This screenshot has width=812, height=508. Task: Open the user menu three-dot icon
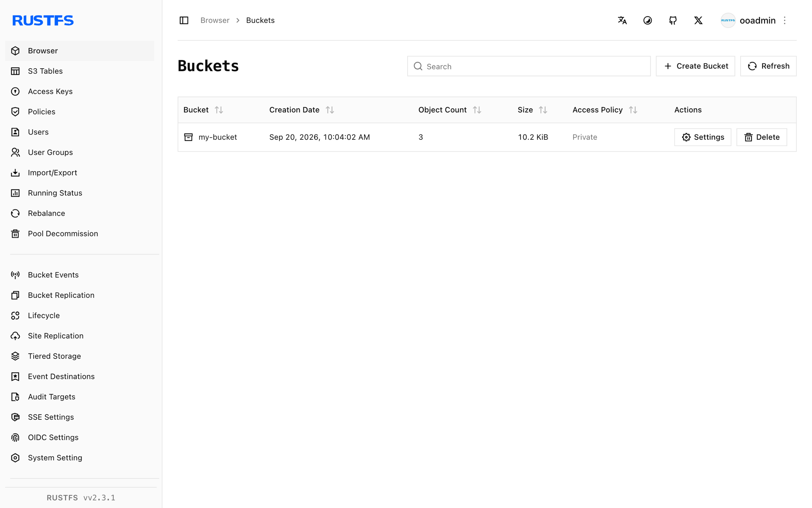coord(784,20)
